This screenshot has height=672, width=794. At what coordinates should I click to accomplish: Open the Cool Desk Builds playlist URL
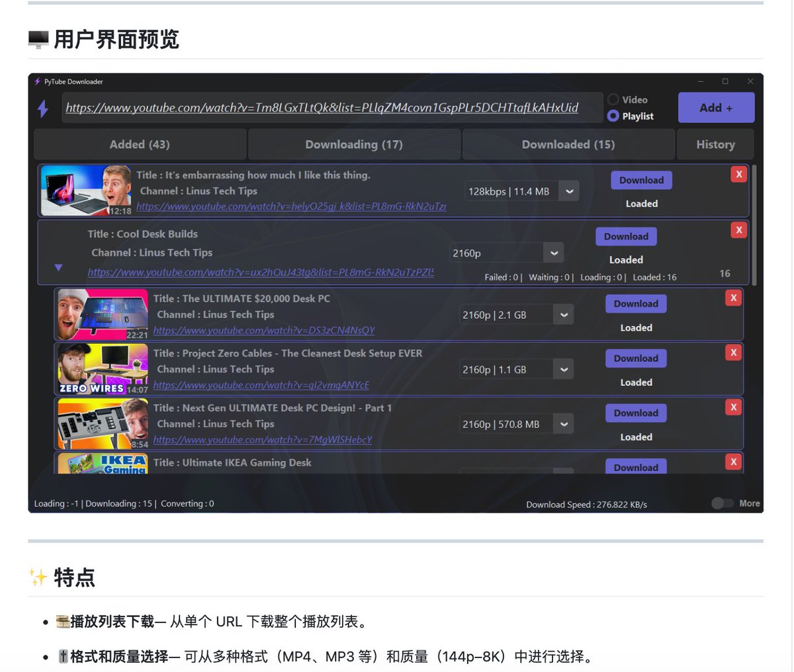point(261,272)
